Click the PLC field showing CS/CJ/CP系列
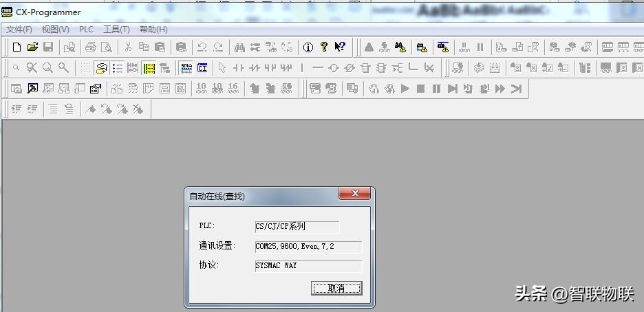This screenshot has width=644, height=312. [297, 226]
